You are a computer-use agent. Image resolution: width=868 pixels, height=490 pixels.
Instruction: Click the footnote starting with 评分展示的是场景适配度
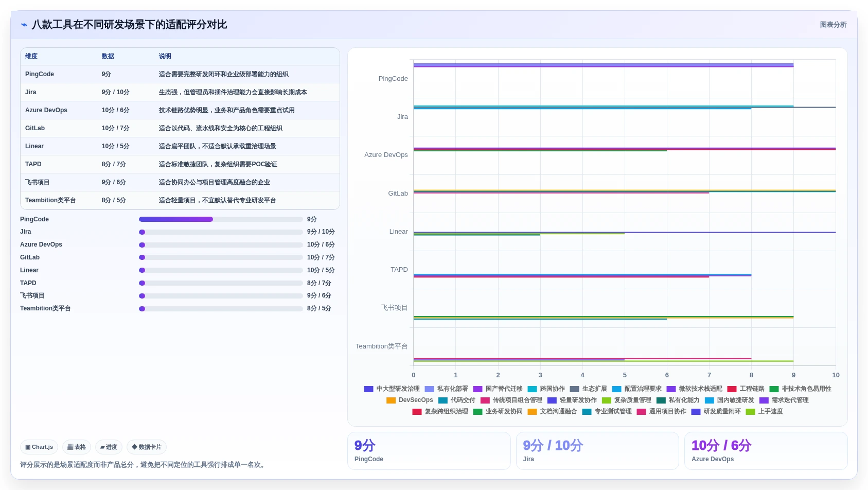pos(144,465)
